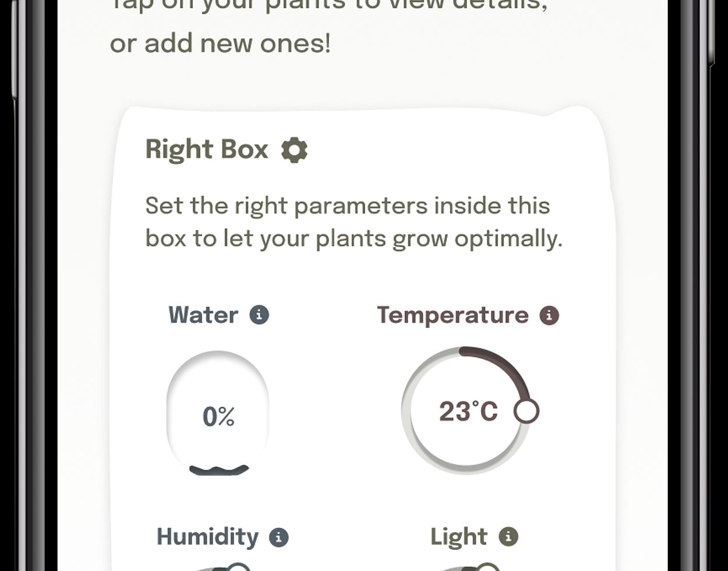Tap the dark wave in the water gauge
728x571 pixels.
(219, 470)
